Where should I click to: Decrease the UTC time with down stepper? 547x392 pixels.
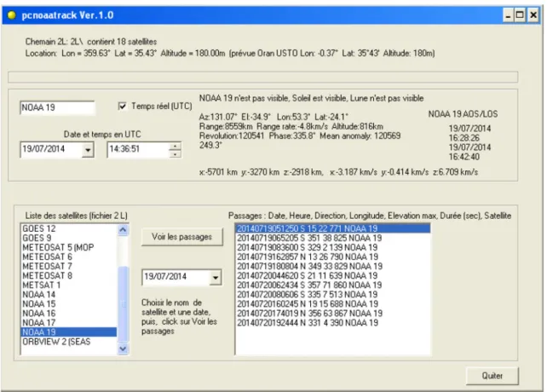click(175, 154)
